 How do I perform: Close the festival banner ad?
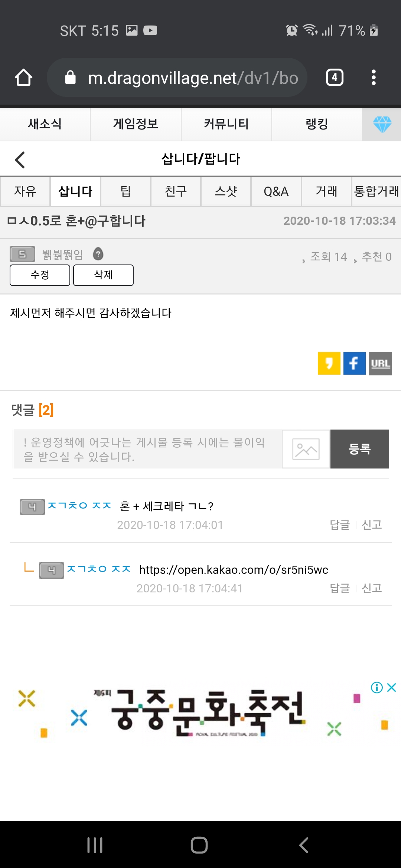click(391, 687)
